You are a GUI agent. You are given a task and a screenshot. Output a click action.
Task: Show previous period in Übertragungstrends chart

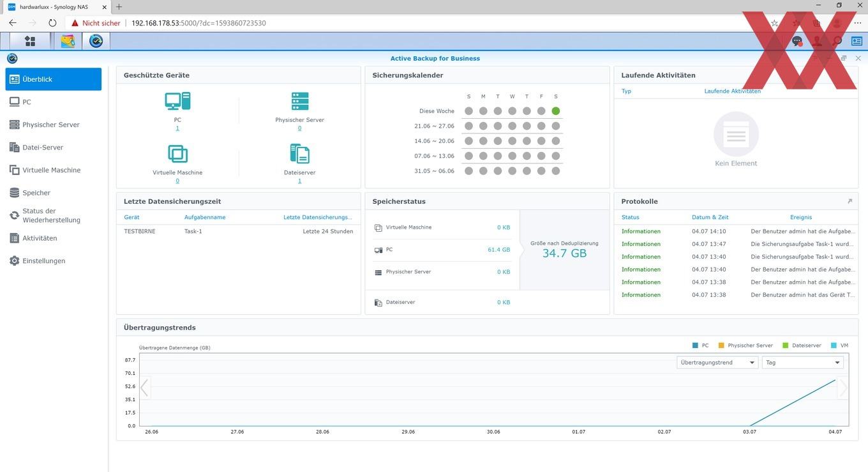click(144, 388)
